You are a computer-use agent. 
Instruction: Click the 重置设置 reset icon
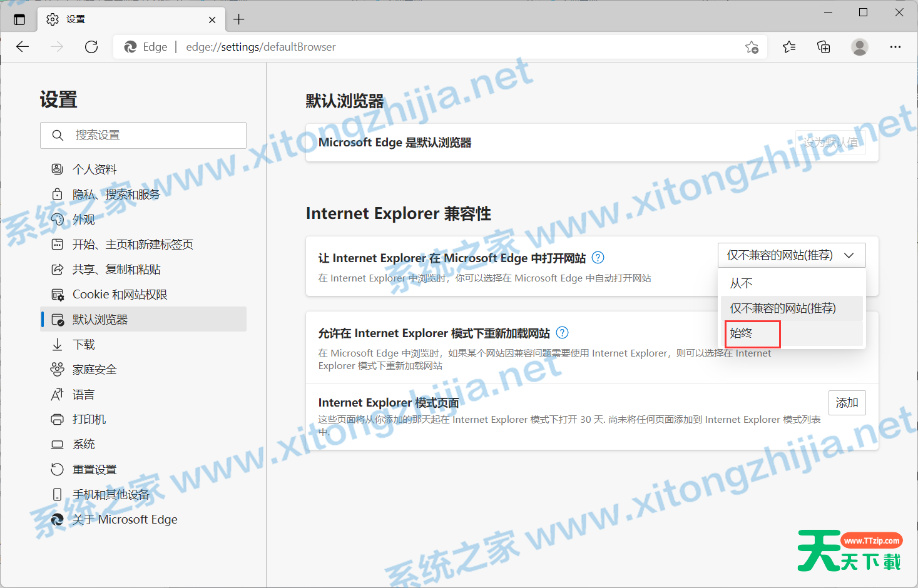(57, 469)
